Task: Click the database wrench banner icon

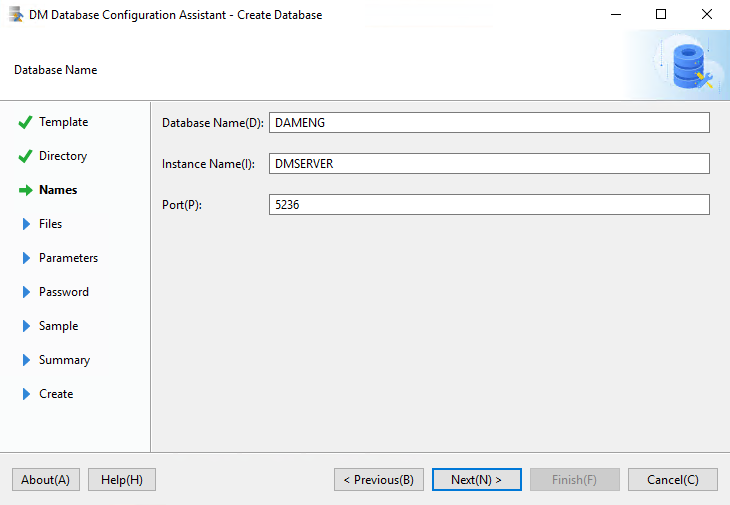Action: click(692, 66)
